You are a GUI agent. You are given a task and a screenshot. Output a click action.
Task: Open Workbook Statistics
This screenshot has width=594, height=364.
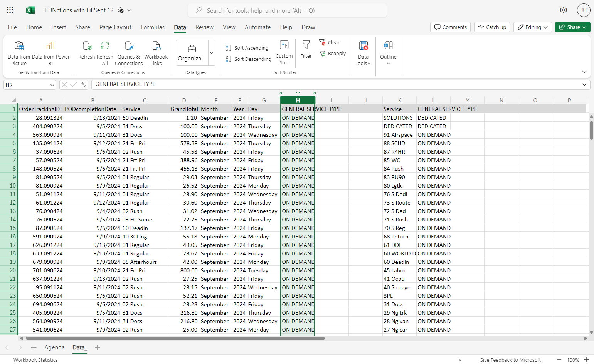(35, 360)
